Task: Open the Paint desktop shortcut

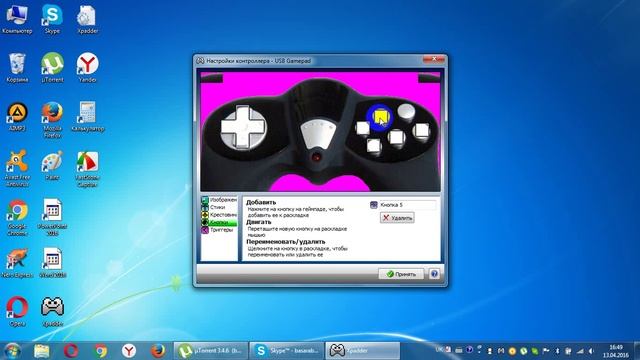Action: point(52,165)
